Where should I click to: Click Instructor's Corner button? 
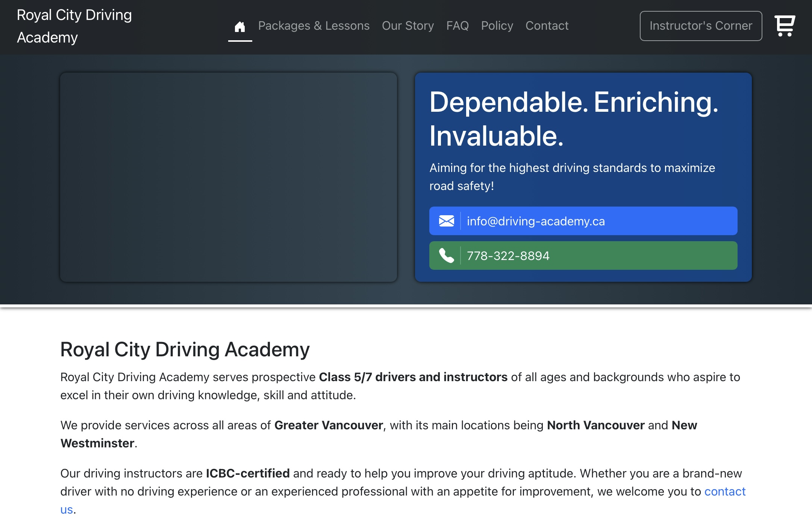click(701, 26)
